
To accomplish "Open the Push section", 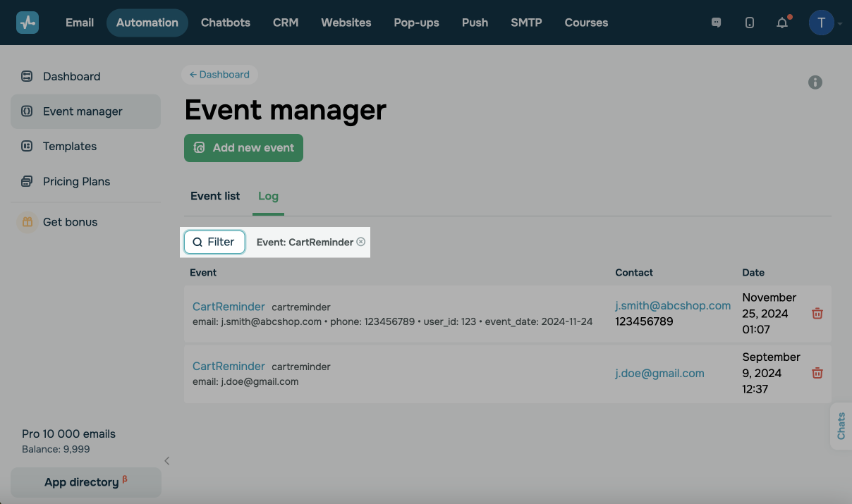I will pyautogui.click(x=475, y=23).
